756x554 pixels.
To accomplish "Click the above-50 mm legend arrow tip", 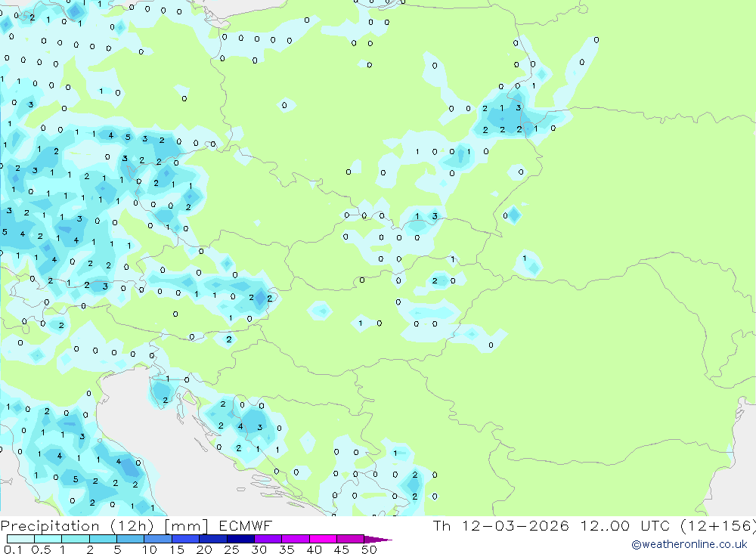I will pos(379,540).
